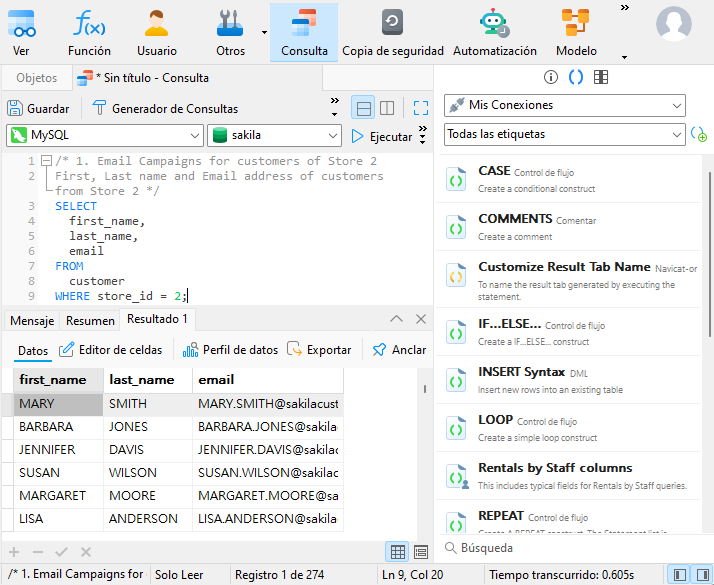Select the MARY cell
714x585 pixels.
click(58, 404)
